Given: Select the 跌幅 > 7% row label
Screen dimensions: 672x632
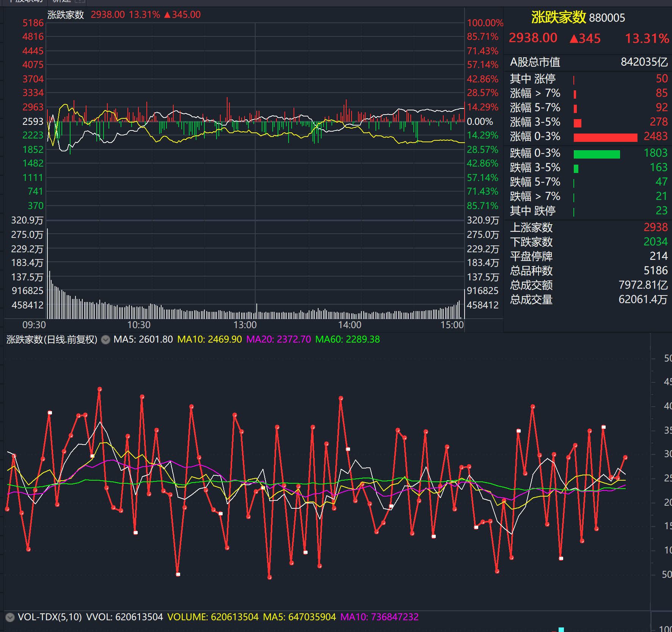Looking at the screenshot, I should click(x=535, y=196).
